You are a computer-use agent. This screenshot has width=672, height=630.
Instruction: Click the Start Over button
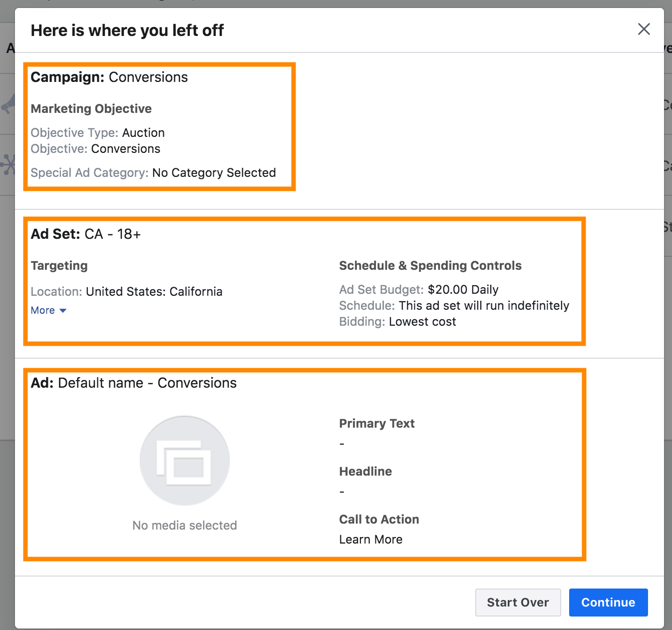click(x=518, y=603)
